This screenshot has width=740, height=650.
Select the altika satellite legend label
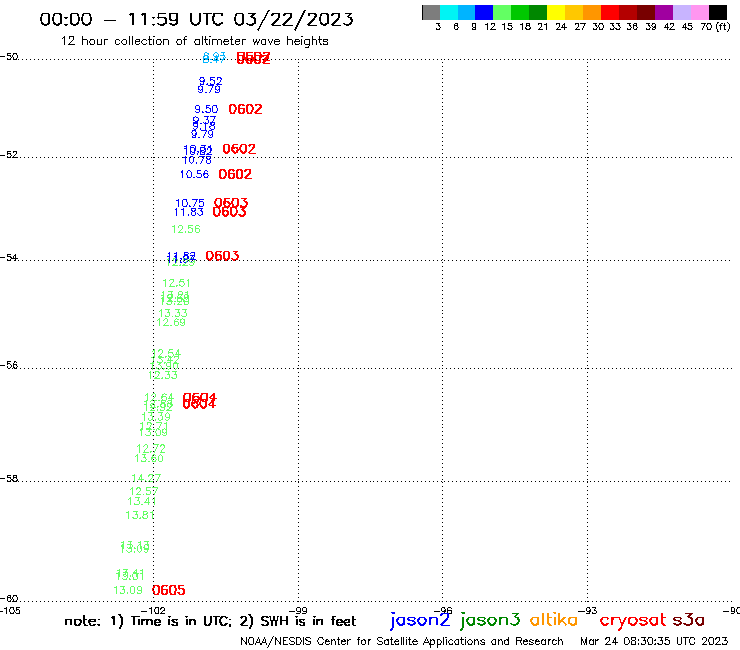pos(553,619)
